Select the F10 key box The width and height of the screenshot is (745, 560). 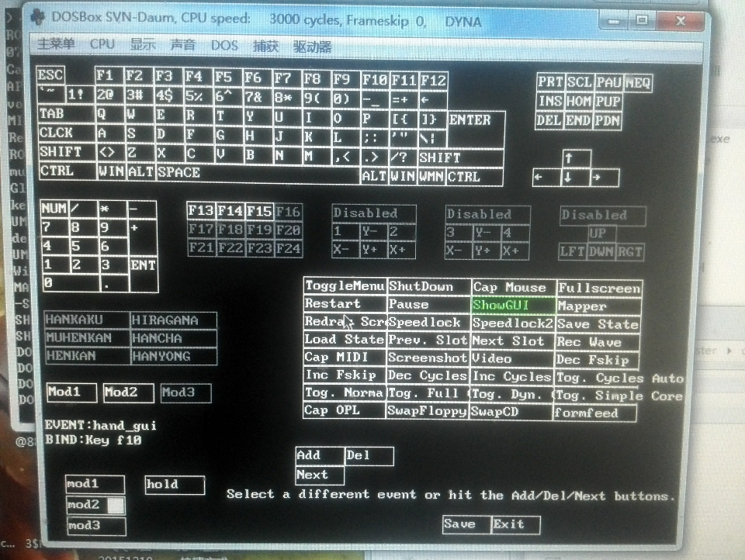pyautogui.click(x=375, y=80)
